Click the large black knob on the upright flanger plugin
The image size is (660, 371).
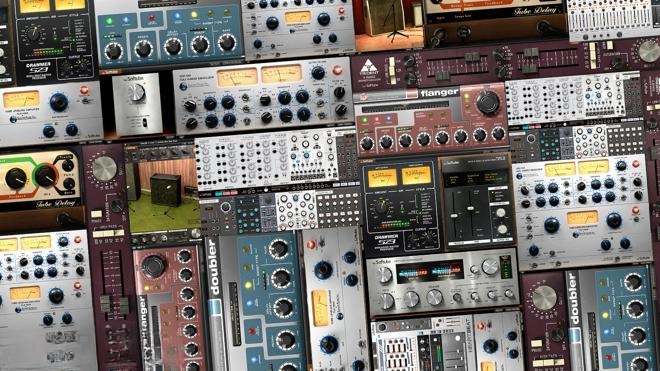click(153, 266)
